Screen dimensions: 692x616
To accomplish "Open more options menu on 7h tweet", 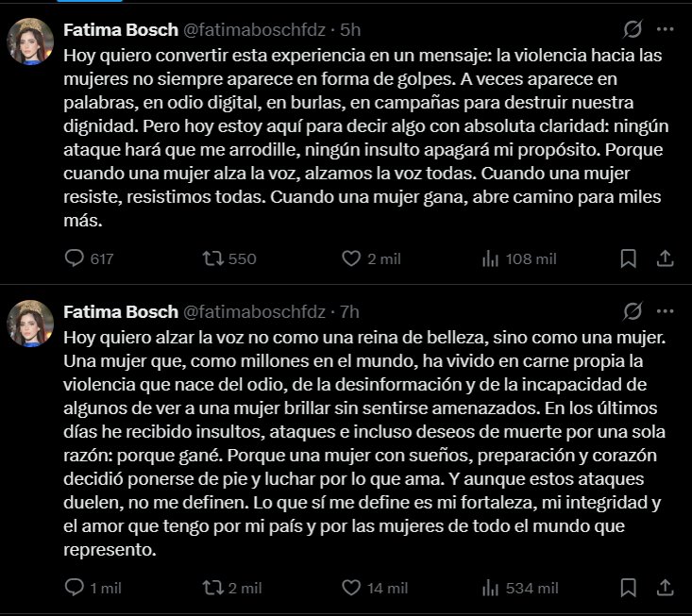I will (665, 311).
